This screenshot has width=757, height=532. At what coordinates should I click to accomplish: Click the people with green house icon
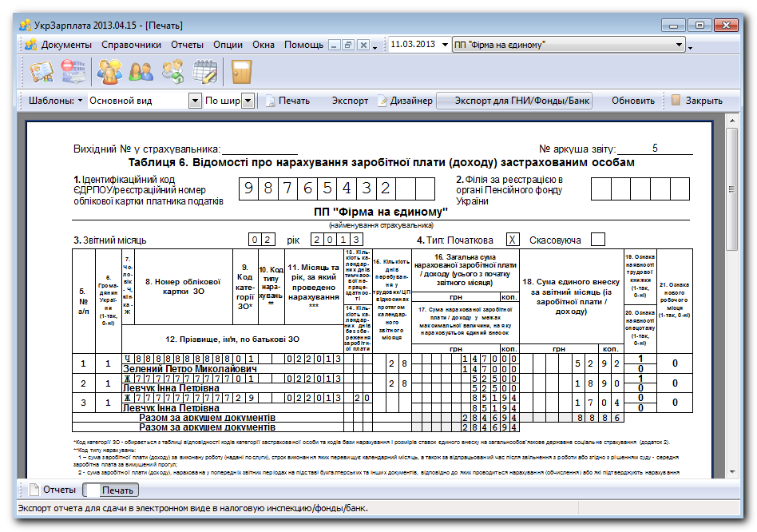pos(172,71)
